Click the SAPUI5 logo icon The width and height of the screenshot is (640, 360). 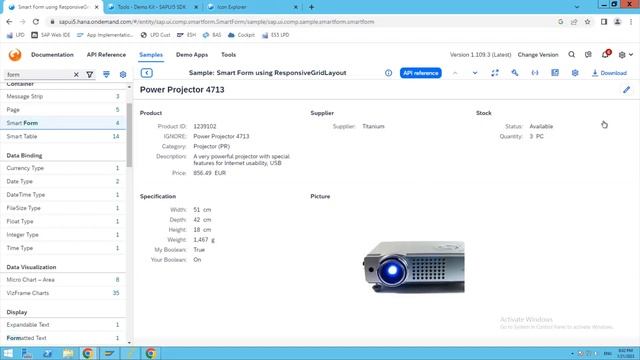click(15, 55)
